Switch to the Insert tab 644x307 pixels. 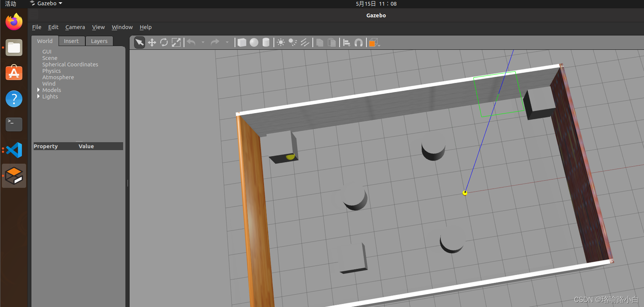pyautogui.click(x=71, y=41)
